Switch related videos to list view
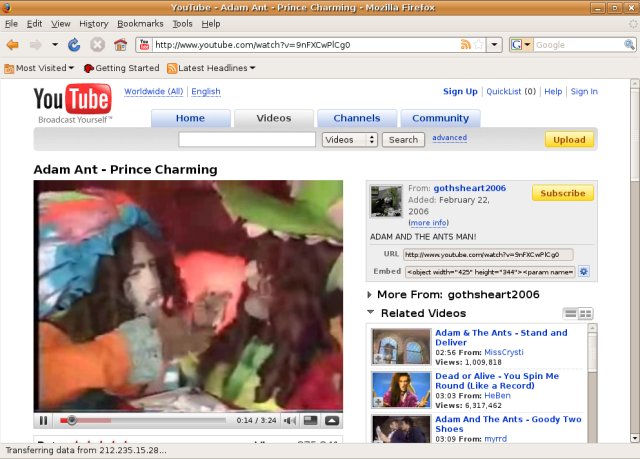This screenshot has height=459, width=640. click(570, 314)
